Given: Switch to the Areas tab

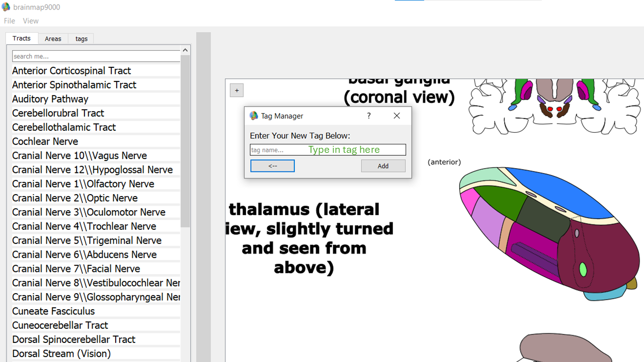Looking at the screenshot, I should 53,39.
